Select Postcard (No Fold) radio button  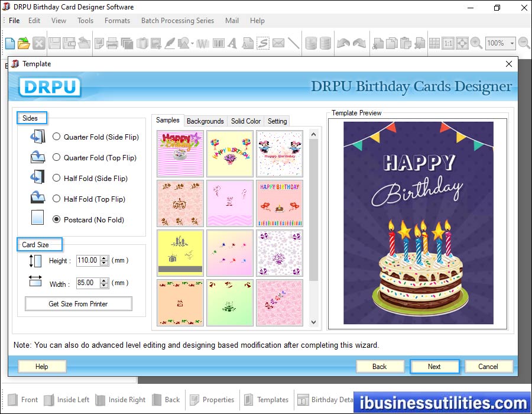(x=57, y=219)
